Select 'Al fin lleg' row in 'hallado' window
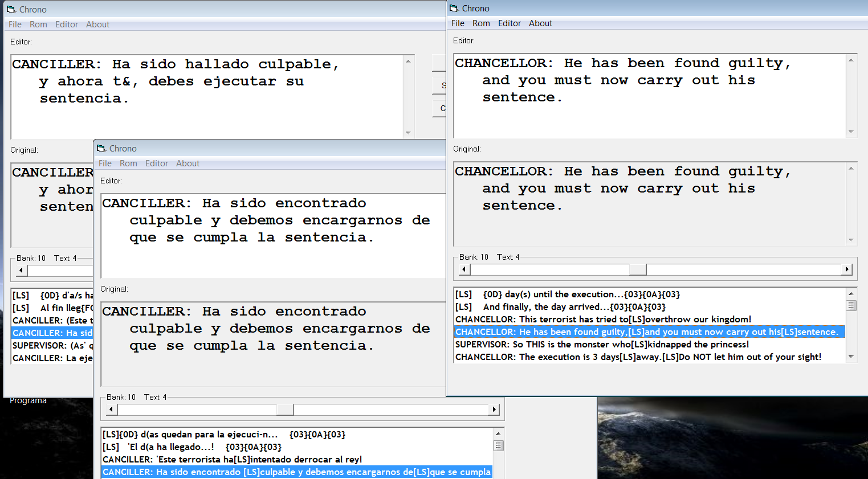The width and height of the screenshot is (868, 479). [x=52, y=308]
